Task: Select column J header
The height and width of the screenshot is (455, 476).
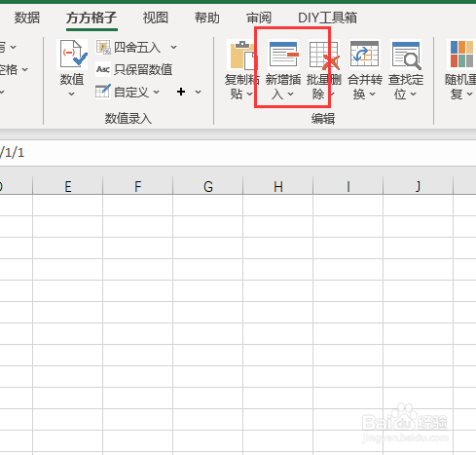Action: pos(419,186)
